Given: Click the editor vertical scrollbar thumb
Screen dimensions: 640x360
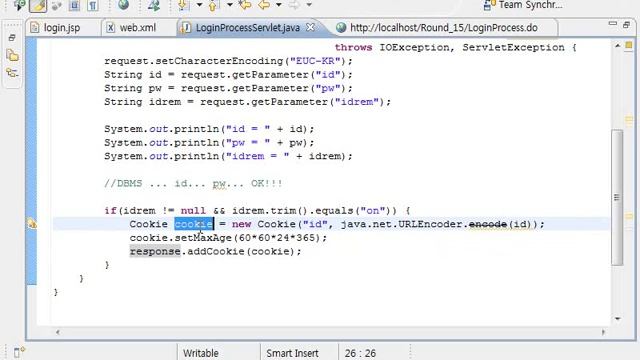Looking at the screenshot, I should (x=617, y=198).
